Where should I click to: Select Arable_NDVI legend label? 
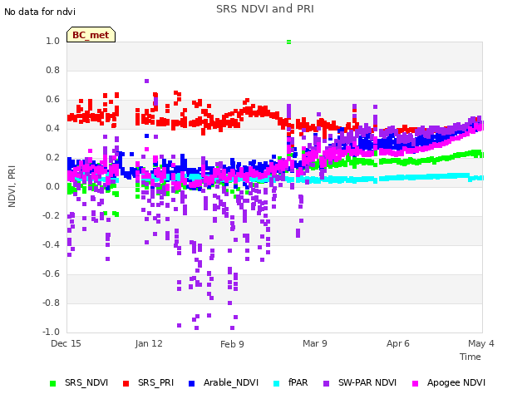231,382
